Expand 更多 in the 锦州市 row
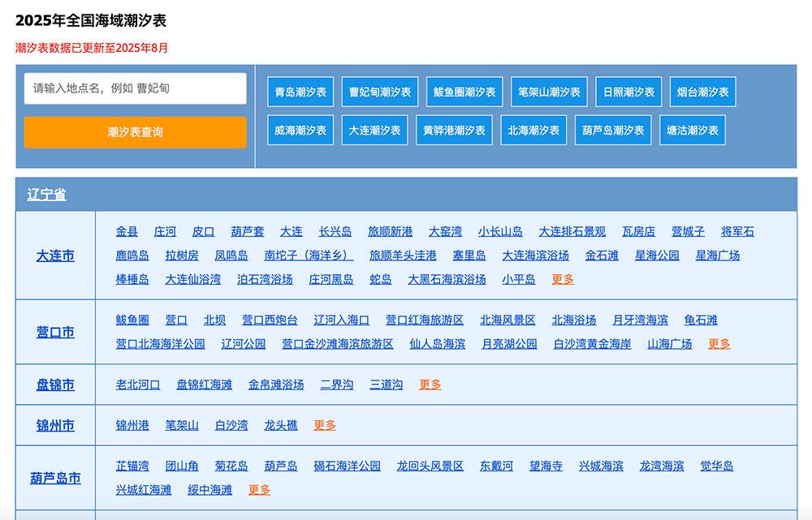This screenshot has height=520, width=812. [325, 425]
